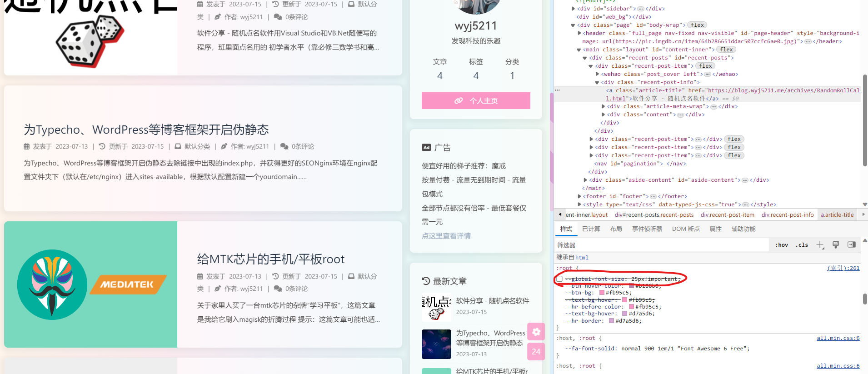Image resolution: width=868 pixels, height=374 pixels.
Task: Open the (索引):261 source link
Action: pos(843,268)
